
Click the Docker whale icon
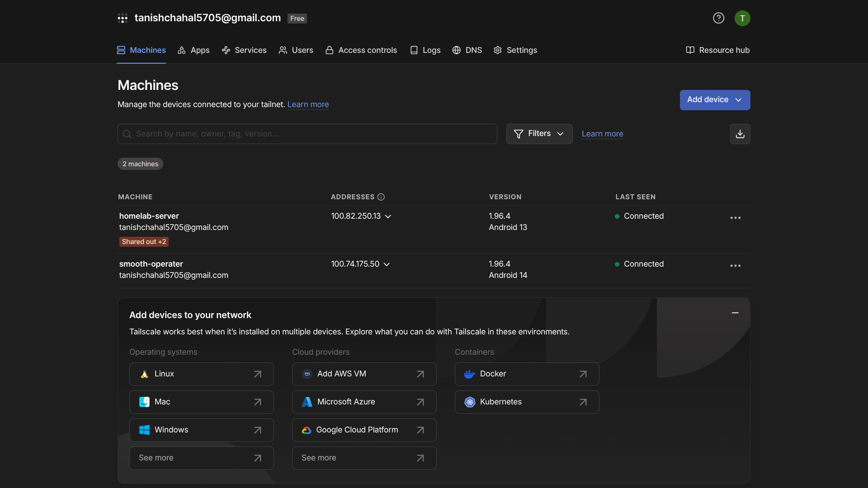coord(470,374)
